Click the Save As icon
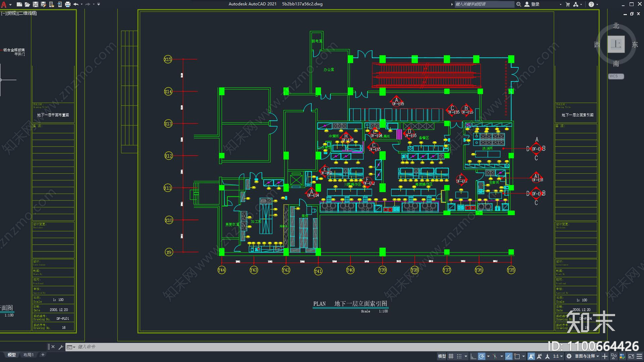Screen dimensions: 644x362 click(x=43, y=4)
